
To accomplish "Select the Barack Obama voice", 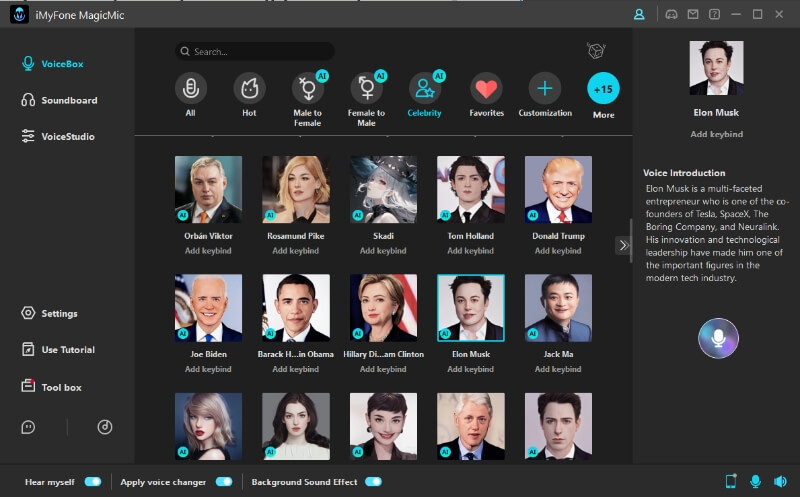I will (x=296, y=308).
